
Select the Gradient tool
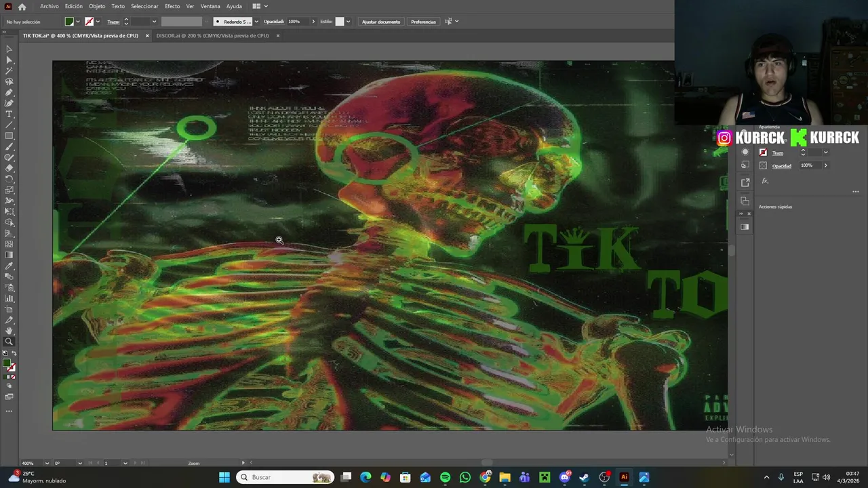[9, 255]
